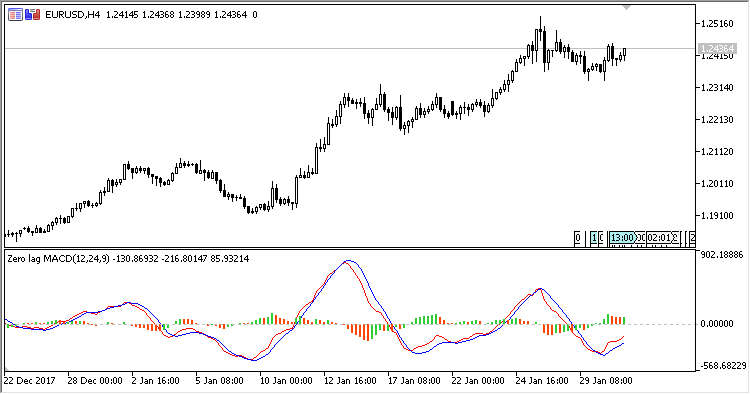
Task: Click the event marker labeled 0
Action: click(x=578, y=238)
